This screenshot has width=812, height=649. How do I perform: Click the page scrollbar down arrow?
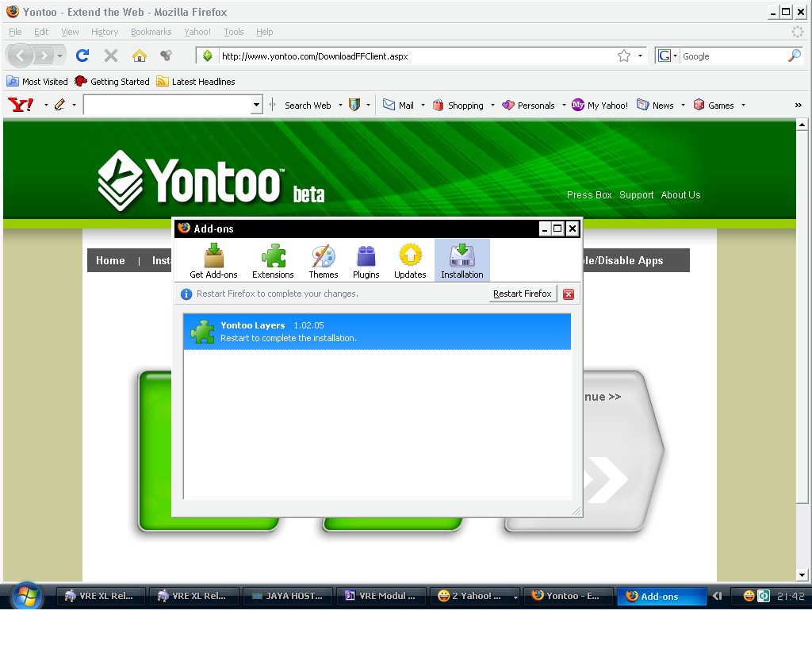pos(802,574)
